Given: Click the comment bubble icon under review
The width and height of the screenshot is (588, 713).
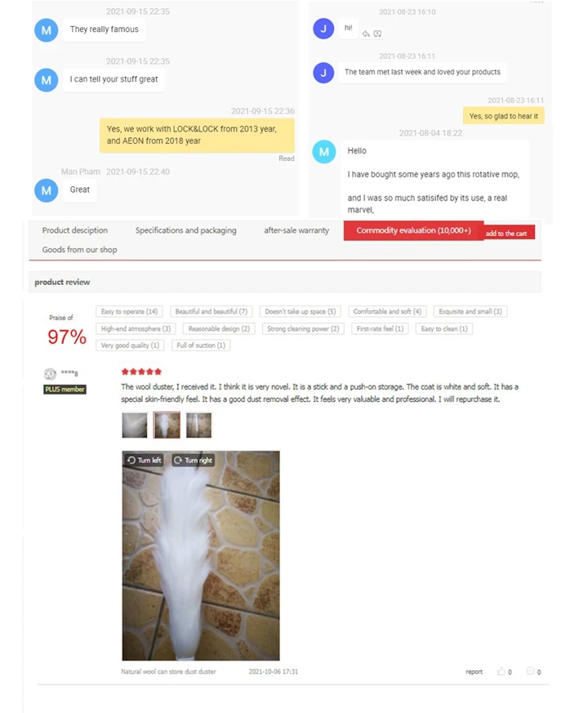Looking at the screenshot, I should click(530, 671).
